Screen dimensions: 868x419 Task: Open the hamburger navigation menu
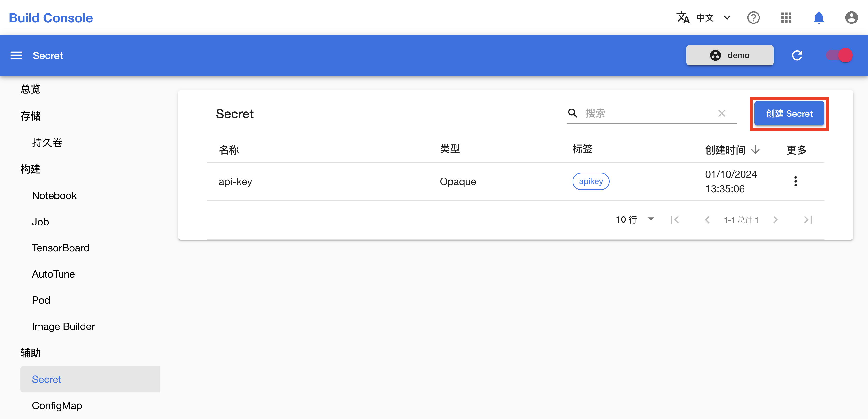(x=16, y=55)
